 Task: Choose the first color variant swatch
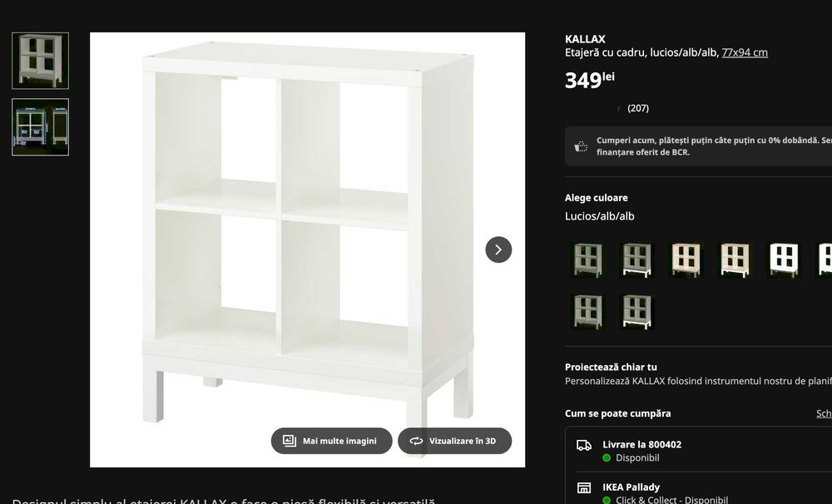tap(588, 260)
